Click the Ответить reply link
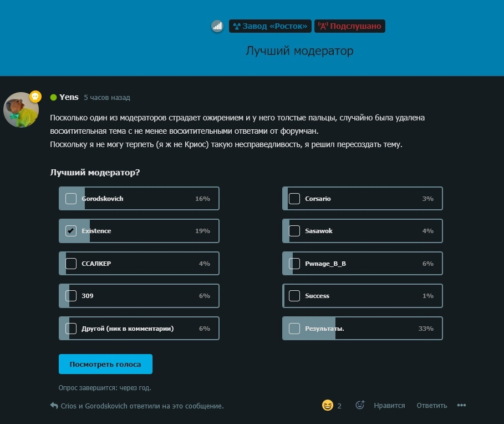Screen dimensions: 504x424 coord(432,405)
